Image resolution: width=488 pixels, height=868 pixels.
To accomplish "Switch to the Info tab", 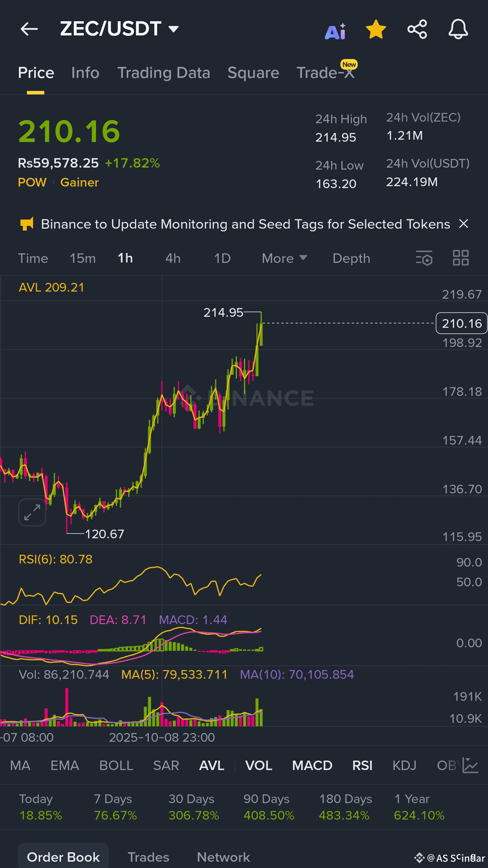I will 85,73.
